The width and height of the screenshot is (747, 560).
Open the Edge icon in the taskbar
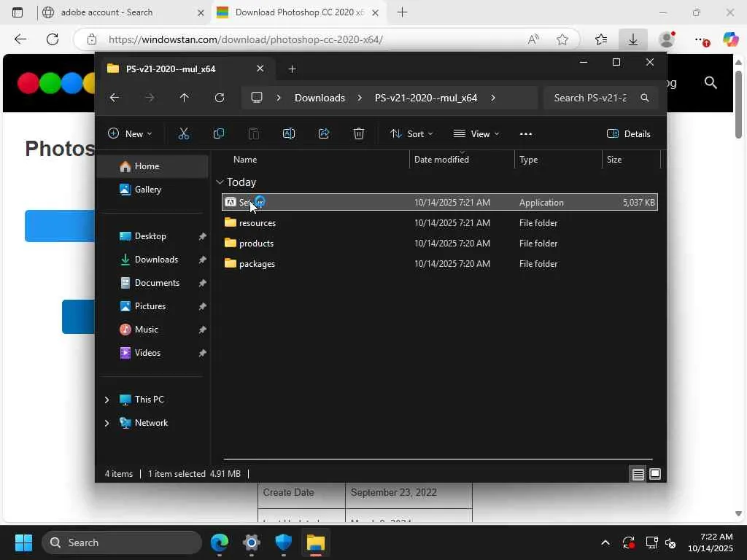tap(220, 542)
